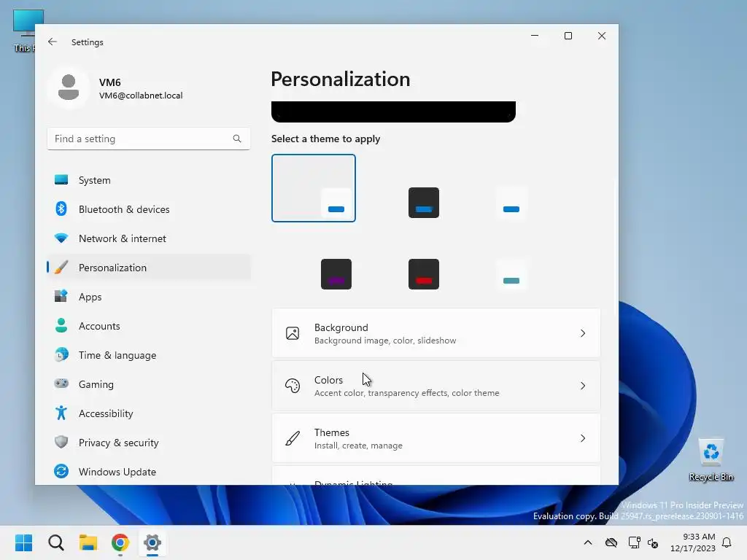Click the Bluetooth icon in sidebar
Viewport: 747px width, 560px height.
point(61,209)
